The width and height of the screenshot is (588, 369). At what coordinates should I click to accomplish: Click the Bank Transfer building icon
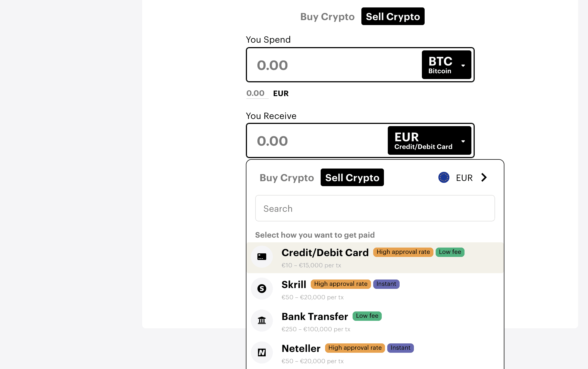(x=262, y=321)
